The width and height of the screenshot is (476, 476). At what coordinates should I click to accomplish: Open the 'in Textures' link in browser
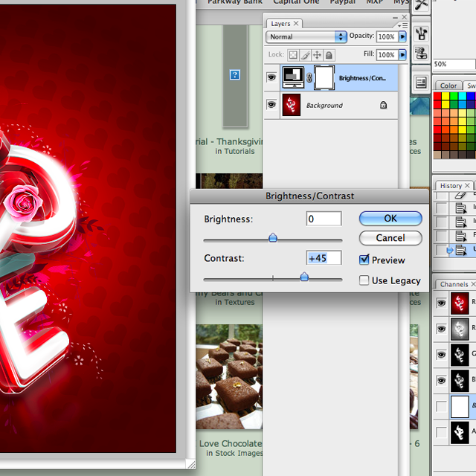coord(235,302)
